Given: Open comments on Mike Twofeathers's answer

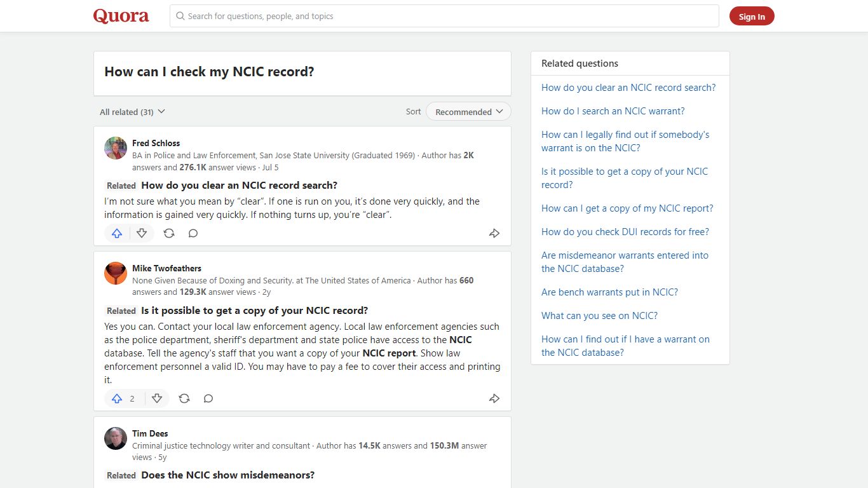Looking at the screenshot, I should pos(208,398).
